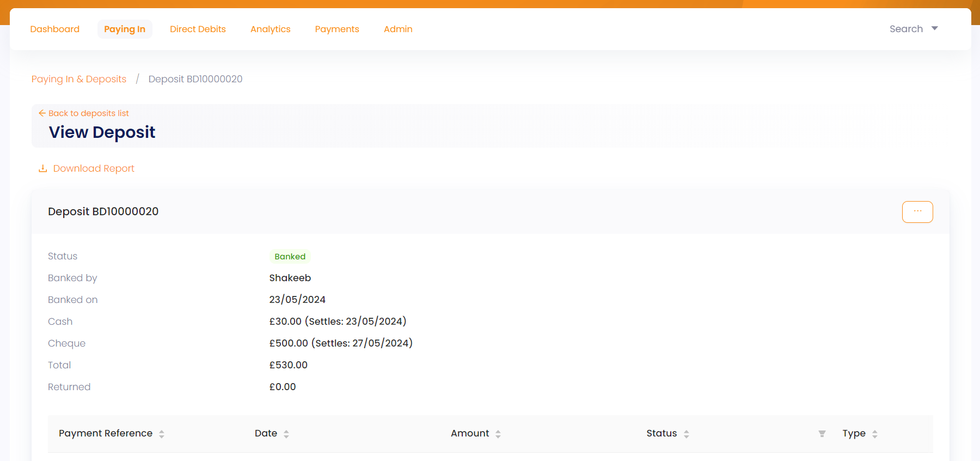Screen dimensions: 980x461
Task: Click the Cash value £30.00
Action: [285, 322]
